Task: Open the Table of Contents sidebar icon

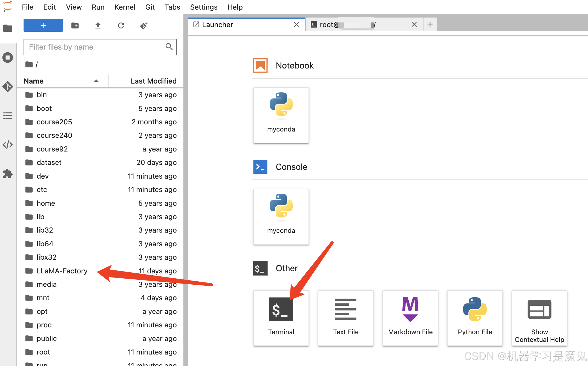Action: 8,116
